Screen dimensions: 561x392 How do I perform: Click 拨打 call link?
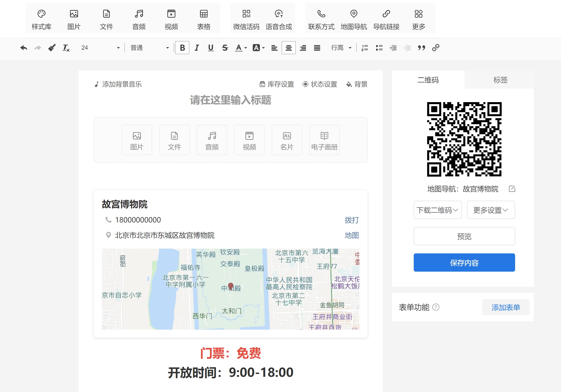[x=352, y=220]
